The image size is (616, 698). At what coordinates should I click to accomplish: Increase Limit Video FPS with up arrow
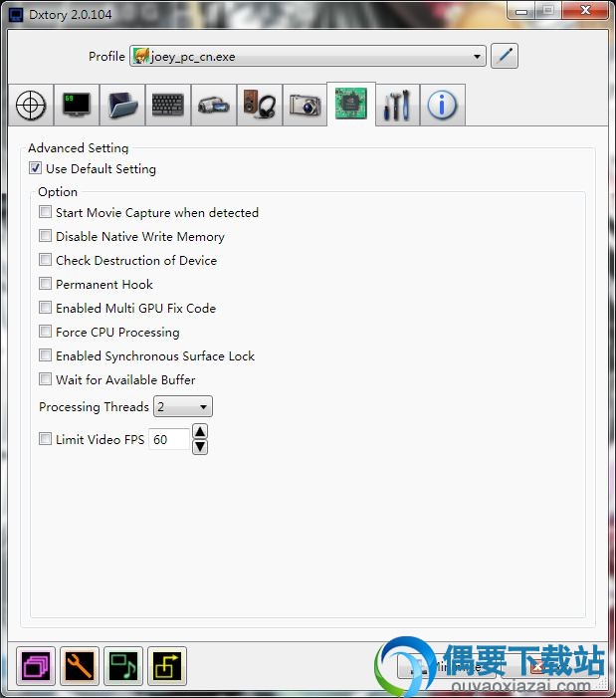[200, 431]
